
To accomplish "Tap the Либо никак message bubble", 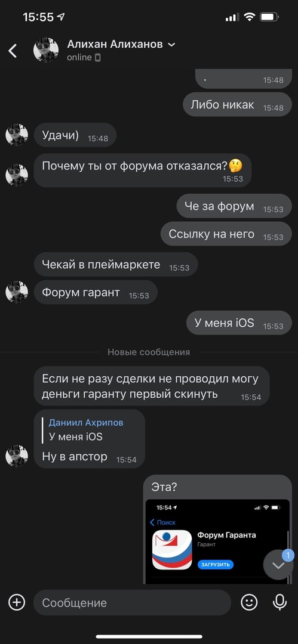I will [237, 104].
